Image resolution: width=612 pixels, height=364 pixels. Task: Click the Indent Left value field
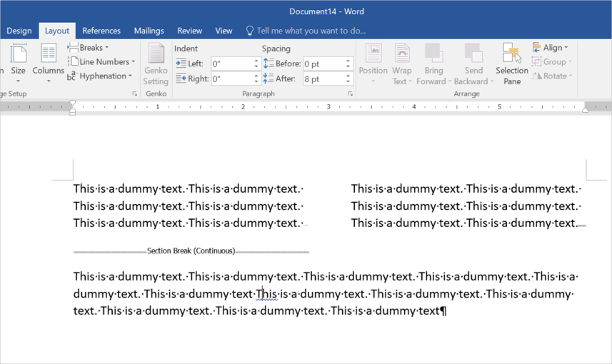(x=231, y=64)
